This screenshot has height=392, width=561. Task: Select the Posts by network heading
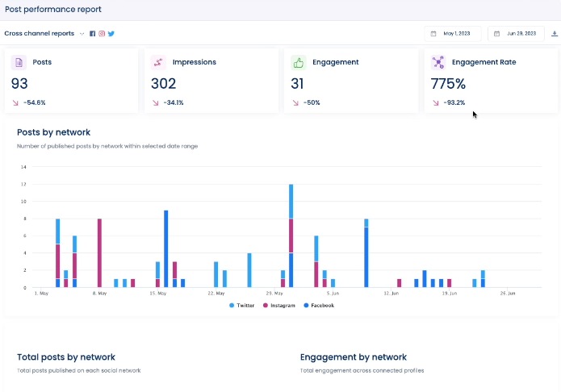(x=53, y=132)
